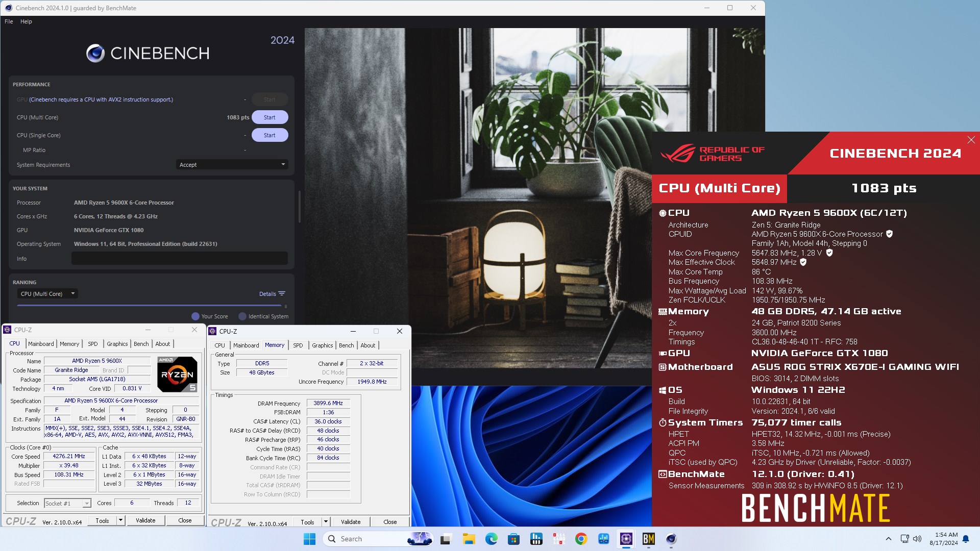Click the System Timers clock icon
980x551 pixels.
[663, 422]
